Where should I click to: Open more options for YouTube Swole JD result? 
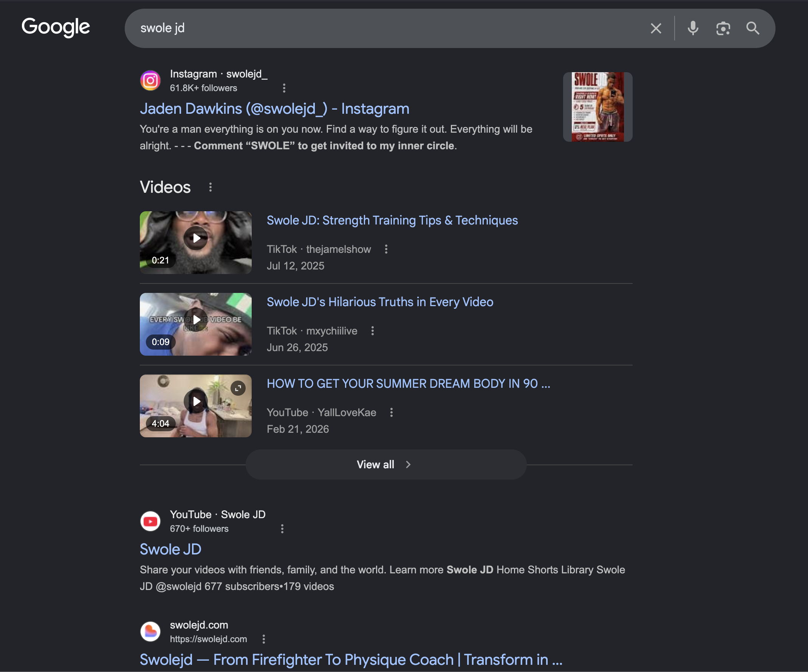pos(282,529)
